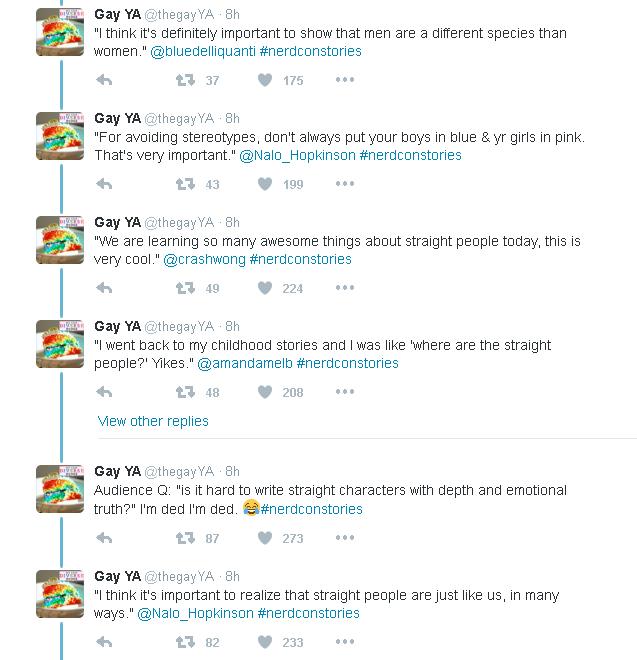
Task: Like the 'Audience Q' tweet
Action: [x=265, y=538]
